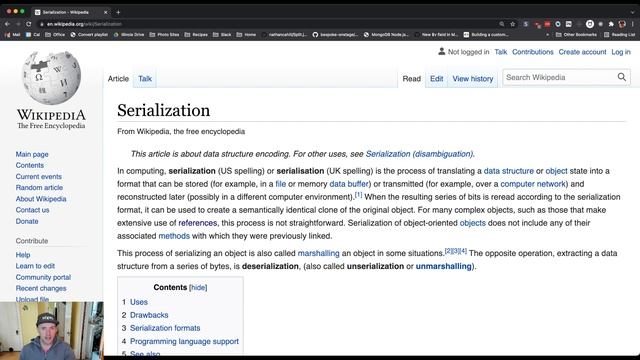Open the MongoDB Node.js bookmark

[x=386, y=35]
